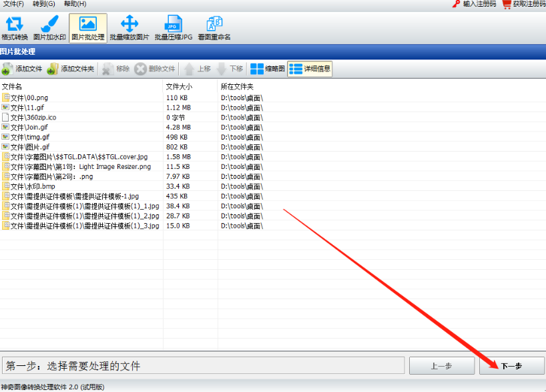Click the 11.5 KB size cell

pos(178,166)
